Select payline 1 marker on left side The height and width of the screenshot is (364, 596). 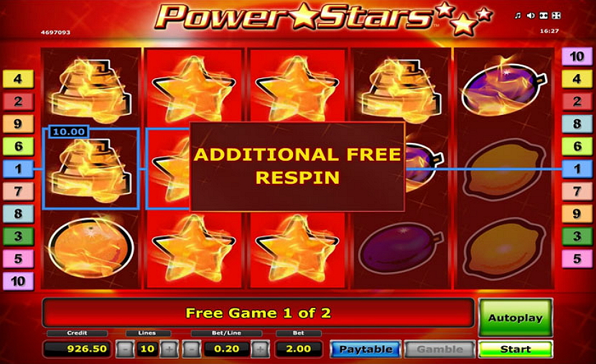click(18, 169)
